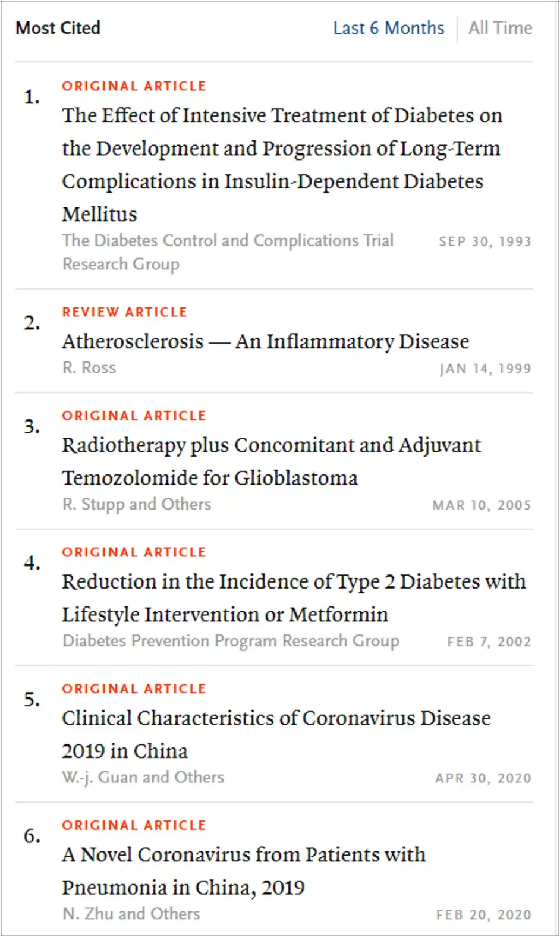Open the Coronavirus Disease 2019 in China article
The width and height of the screenshot is (560, 937).
click(x=276, y=734)
